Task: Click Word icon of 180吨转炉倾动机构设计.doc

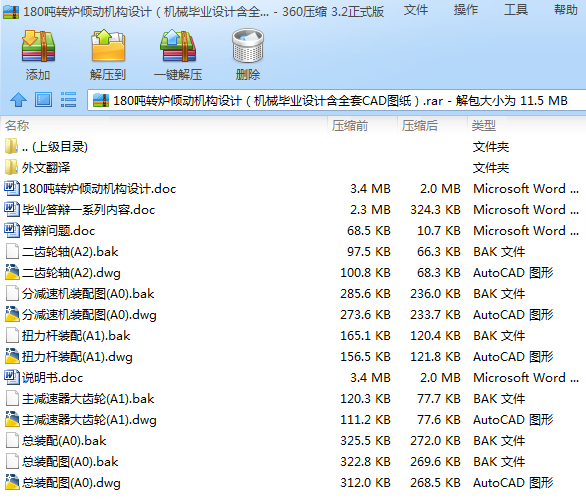Action: 12,188
